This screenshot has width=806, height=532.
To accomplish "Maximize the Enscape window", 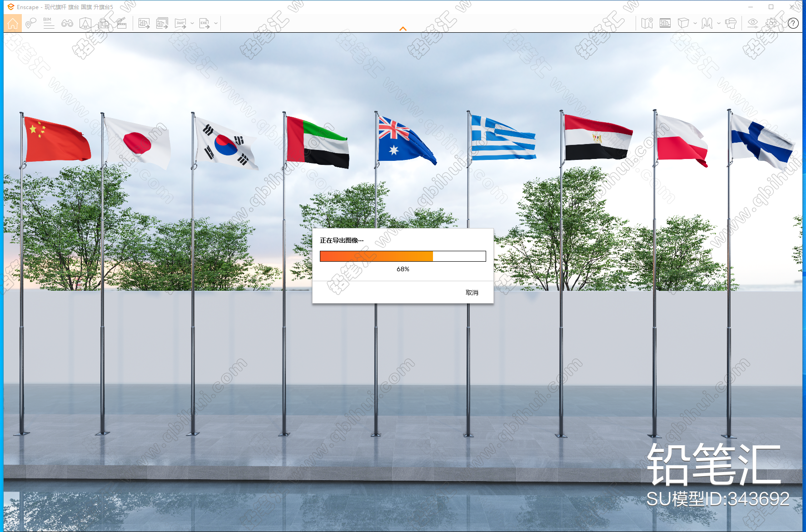I will [771, 7].
